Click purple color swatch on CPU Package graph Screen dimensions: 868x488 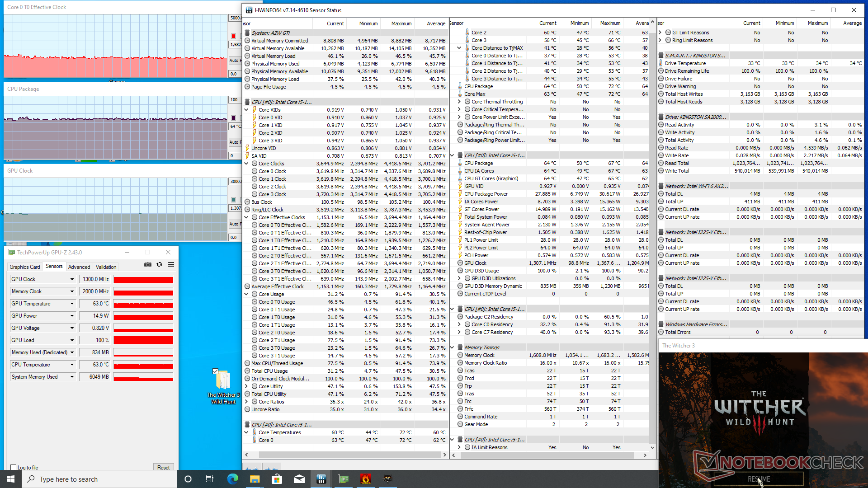[233, 118]
